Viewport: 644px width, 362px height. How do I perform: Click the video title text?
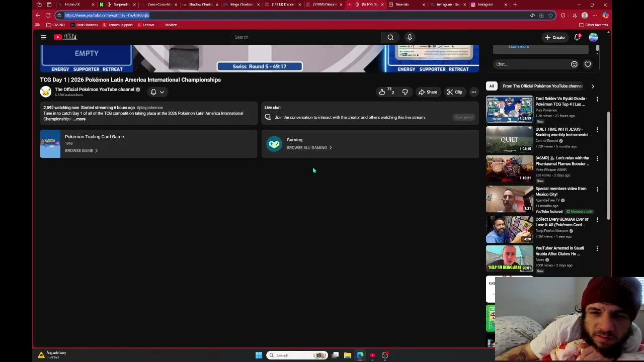(x=130, y=80)
